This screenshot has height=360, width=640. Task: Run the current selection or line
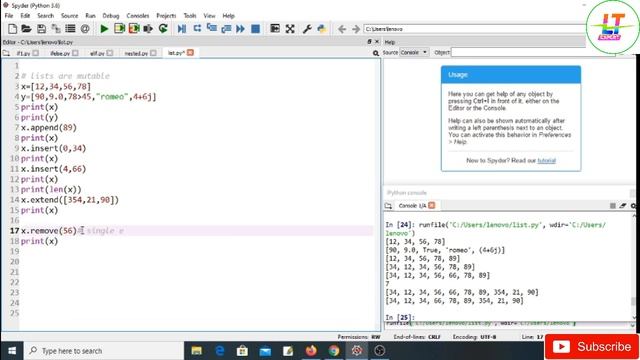pyautogui.click(x=148, y=29)
